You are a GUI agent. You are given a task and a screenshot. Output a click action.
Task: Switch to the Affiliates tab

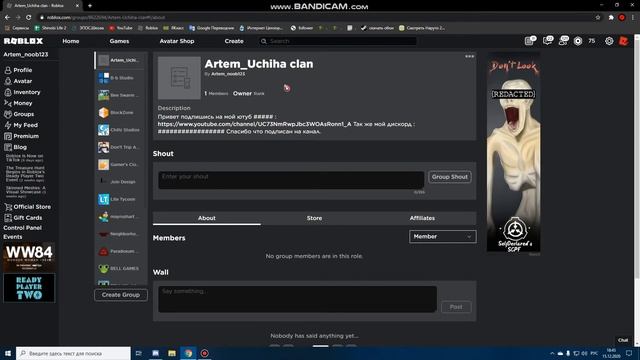tap(422, 218)
